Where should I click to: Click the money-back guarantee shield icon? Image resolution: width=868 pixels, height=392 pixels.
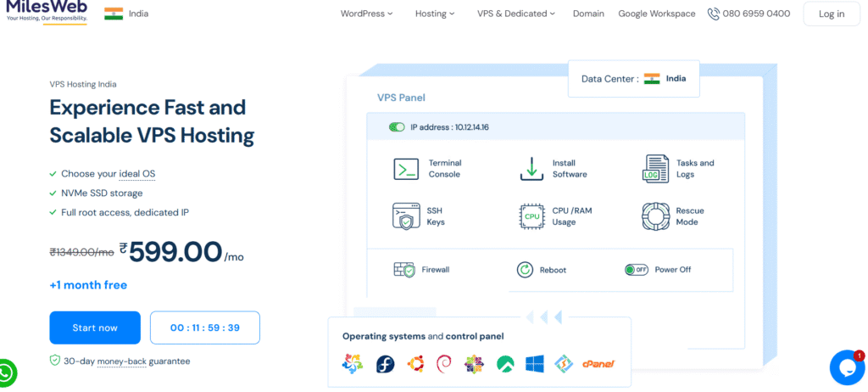(x=55, y=361)
